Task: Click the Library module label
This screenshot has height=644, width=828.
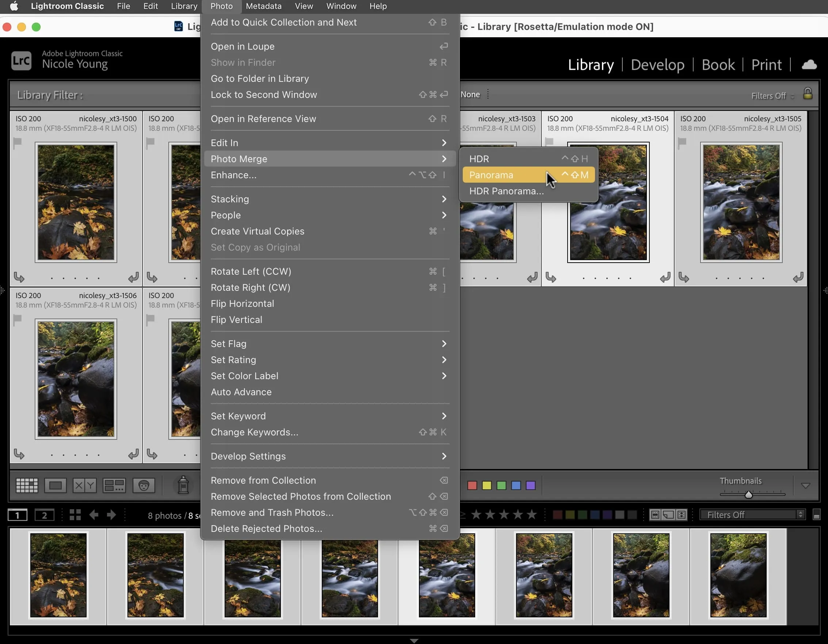Action: tap(591, 65)
